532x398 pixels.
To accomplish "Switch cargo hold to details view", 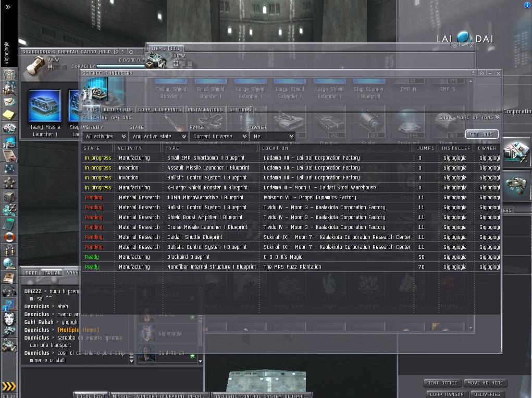I will 57,67.
